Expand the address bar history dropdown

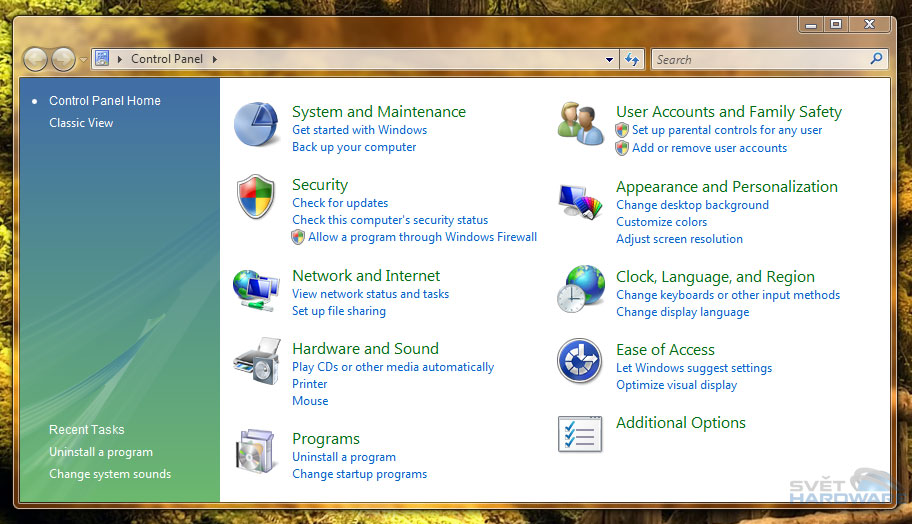(x=610, y=60)
